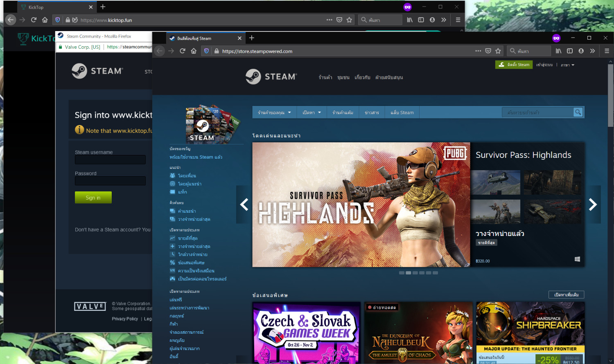Viewport: 614px width, 364px height.
Task: Click the Password input field
Action: [110, 181]
